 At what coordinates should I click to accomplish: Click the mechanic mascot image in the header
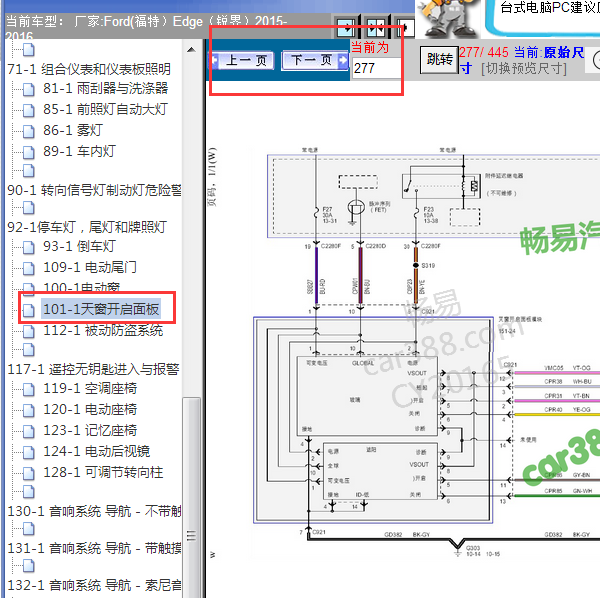coord(449,18)
